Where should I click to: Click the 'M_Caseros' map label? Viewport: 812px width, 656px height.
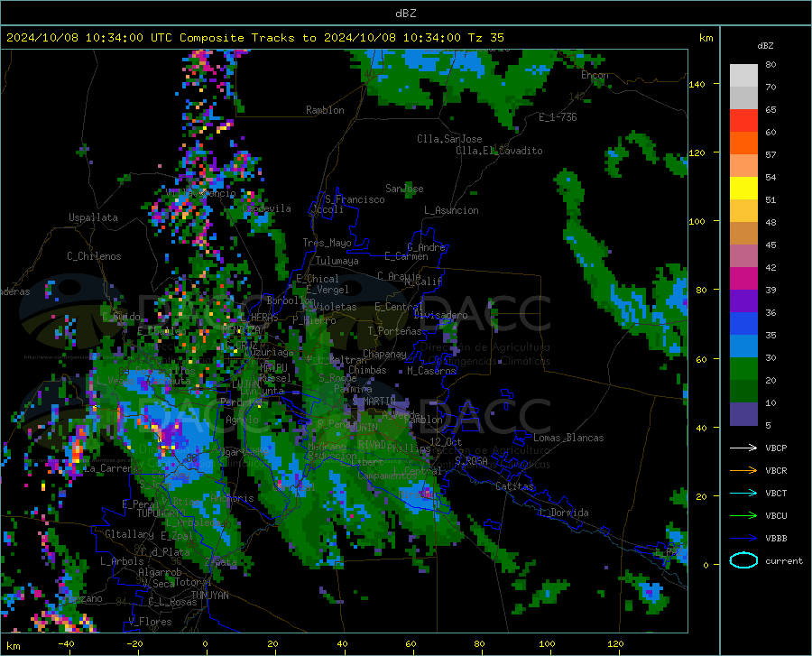(x=431, y=371)
